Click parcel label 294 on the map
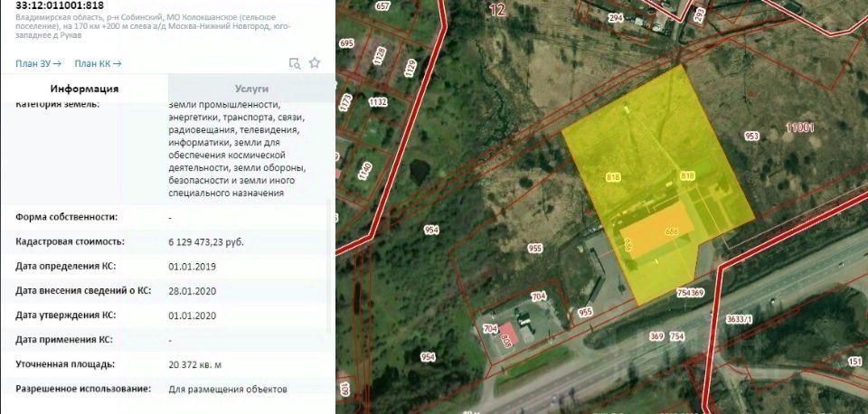Image resolution: width=868 pixels, height=414 pixels. tap(616, 18)
